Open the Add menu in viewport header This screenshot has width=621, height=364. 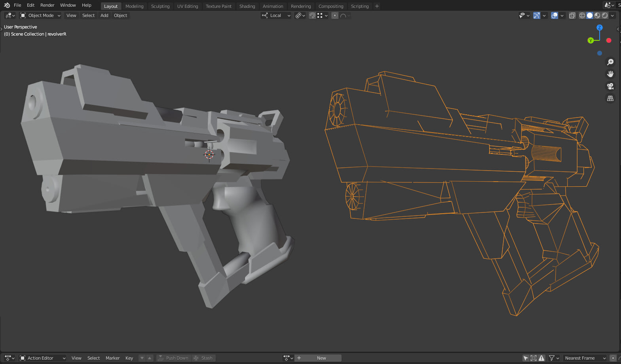(104, 15)
